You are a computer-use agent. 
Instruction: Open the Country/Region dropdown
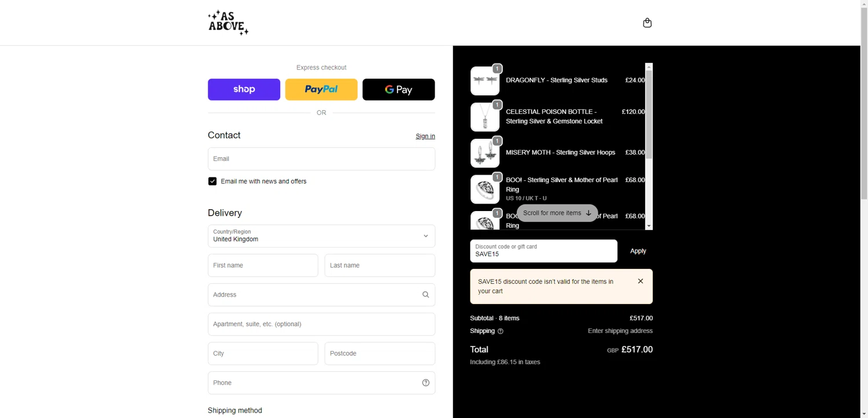(321, 236)
